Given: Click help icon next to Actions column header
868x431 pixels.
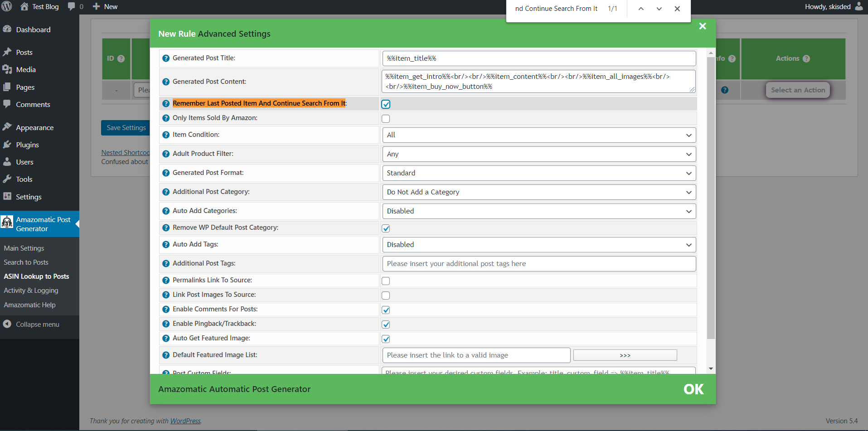Looking at the screenshot, I should click(806, 58).
